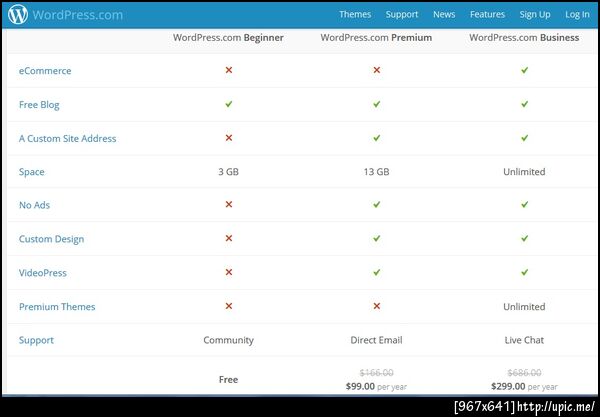Image resolution: width=600 pixels, height=417 pixels.
Task: Open the No Ads feature link
Action: click(x=34, y=205)
